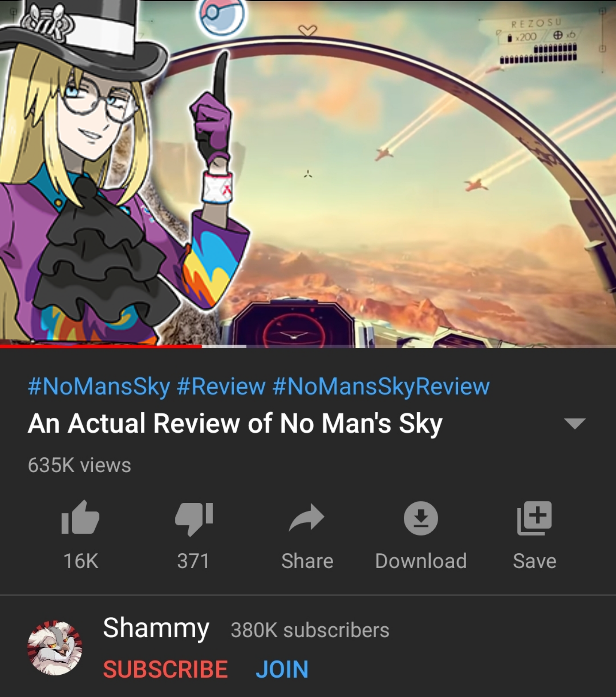
Task: Click the Pokéball icon atop the video
Action: coord(222,15)
